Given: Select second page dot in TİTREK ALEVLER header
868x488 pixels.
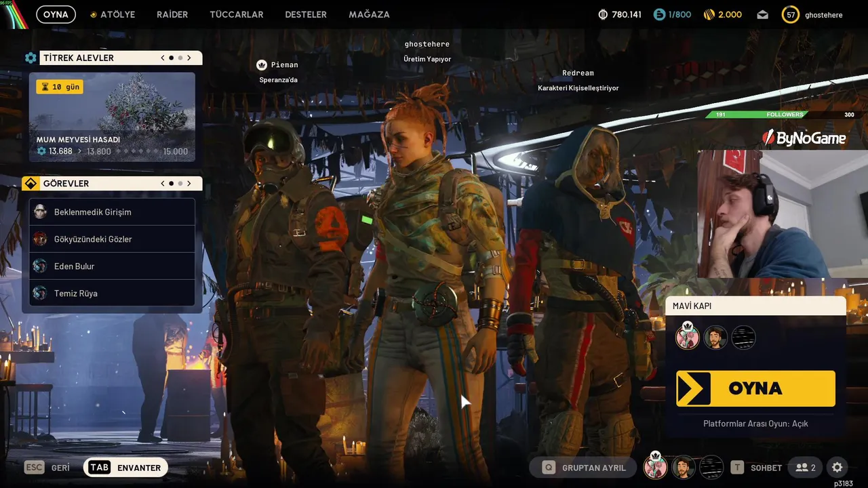Looking at the screenshot, I should pyautogui.click(x=180, y=58).
